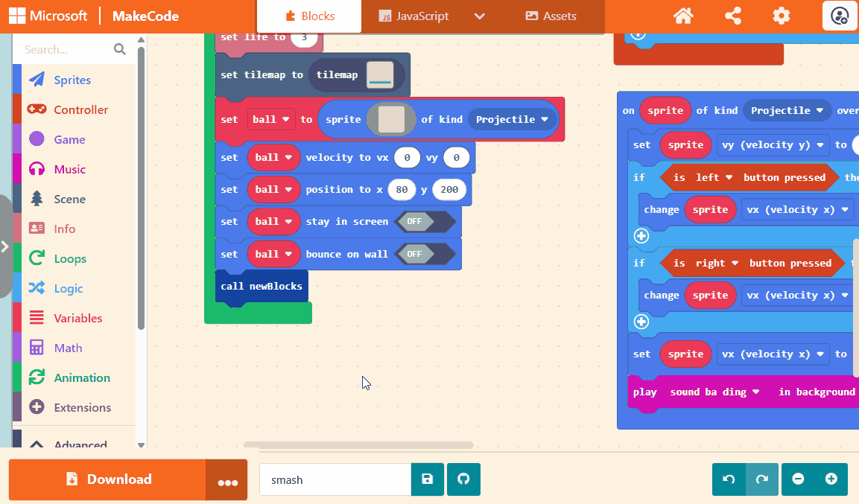The width and height of the screenshot is (859, 504).
Task: Undo the last change
Action: coord(729,479)
